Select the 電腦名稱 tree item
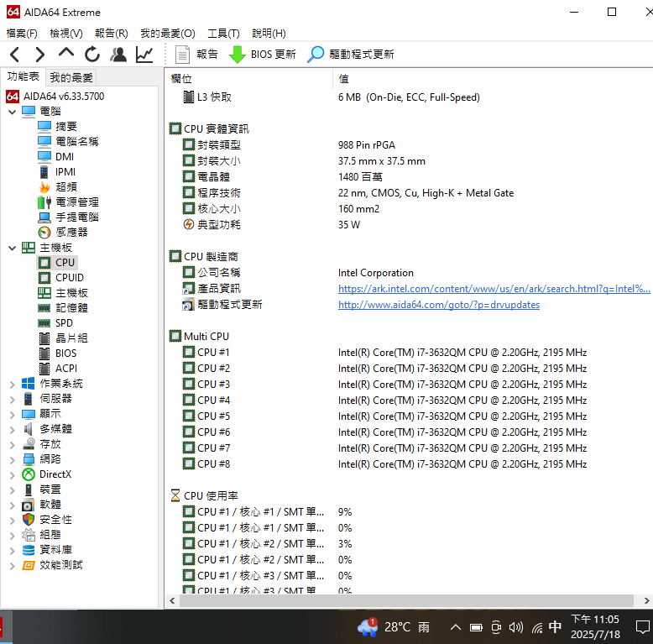Viewport: 653px width, 644px height. pos(77,142)
